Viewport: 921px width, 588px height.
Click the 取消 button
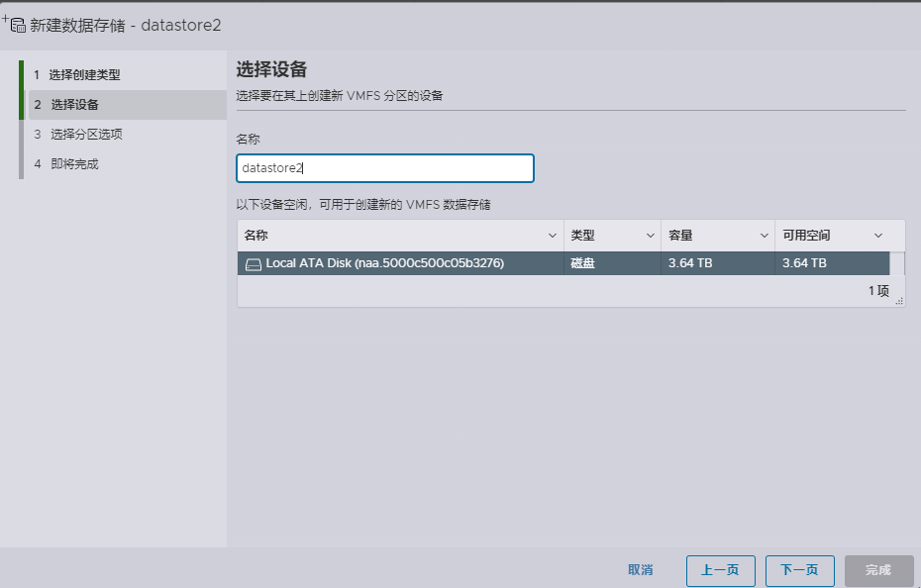coord(640,570)
